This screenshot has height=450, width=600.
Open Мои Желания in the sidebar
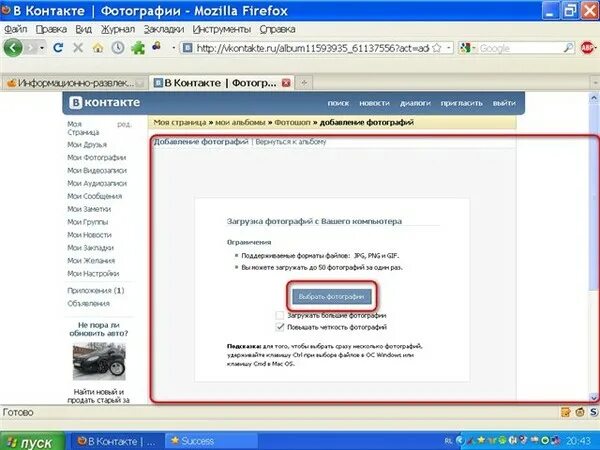point(91,261)
